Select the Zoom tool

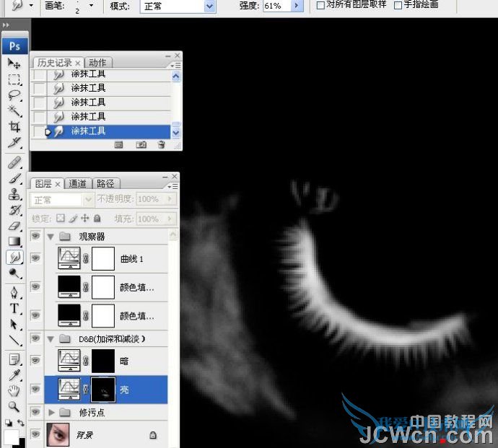pyautogui.click(x=14, y=407)
